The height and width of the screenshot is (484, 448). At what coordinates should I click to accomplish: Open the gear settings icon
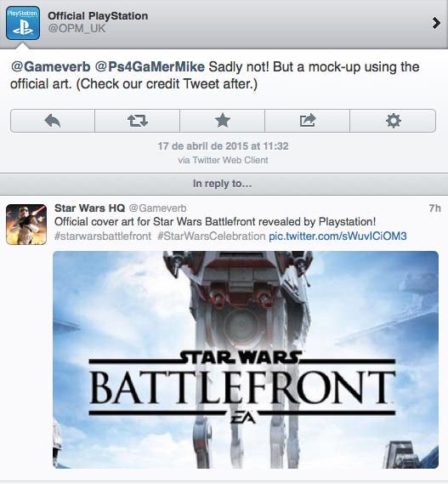tap(394, 121)
